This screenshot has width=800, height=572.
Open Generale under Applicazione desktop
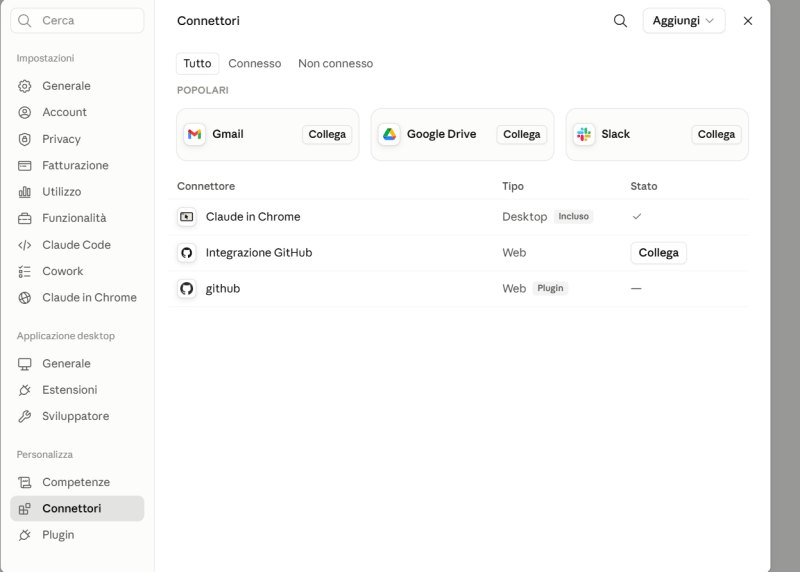click(77, 363)
